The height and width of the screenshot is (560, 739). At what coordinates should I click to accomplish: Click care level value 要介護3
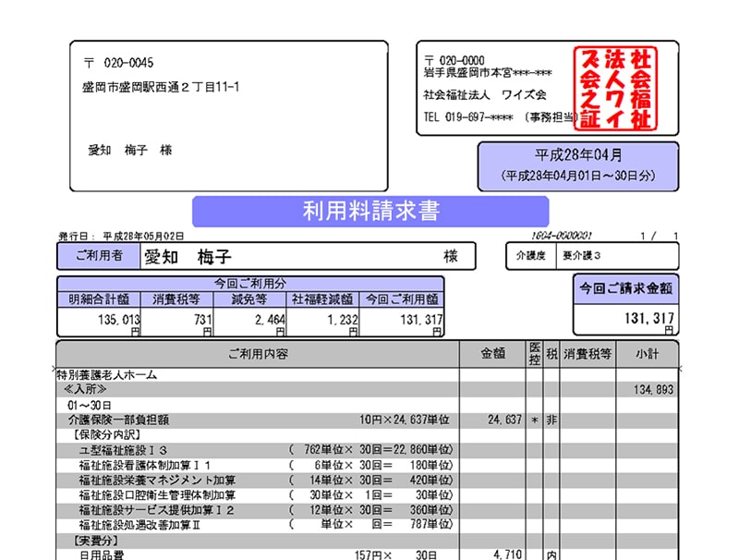pos(582,255)
